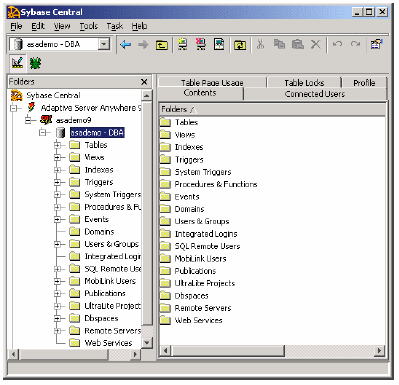Click the Delete X toolbar icon
The width and height of the screenshot is (399, 385).
315,44
